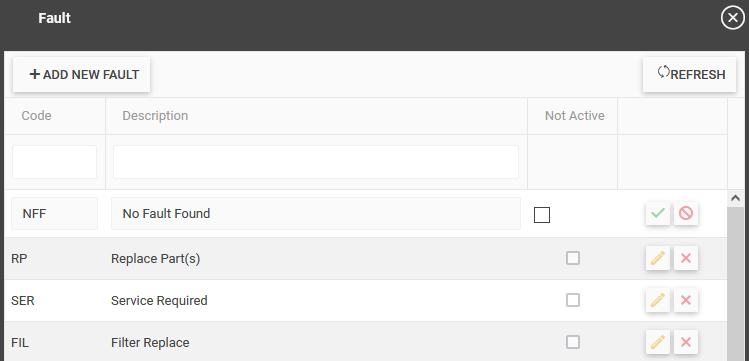
Task: Focus the Code filter input field
Action: (54, 162)
